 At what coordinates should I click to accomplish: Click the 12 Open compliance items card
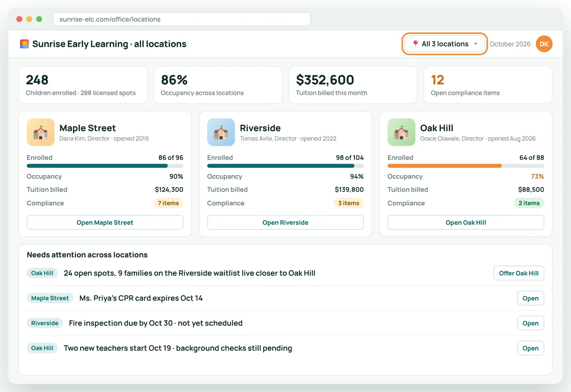click(488, 85)
